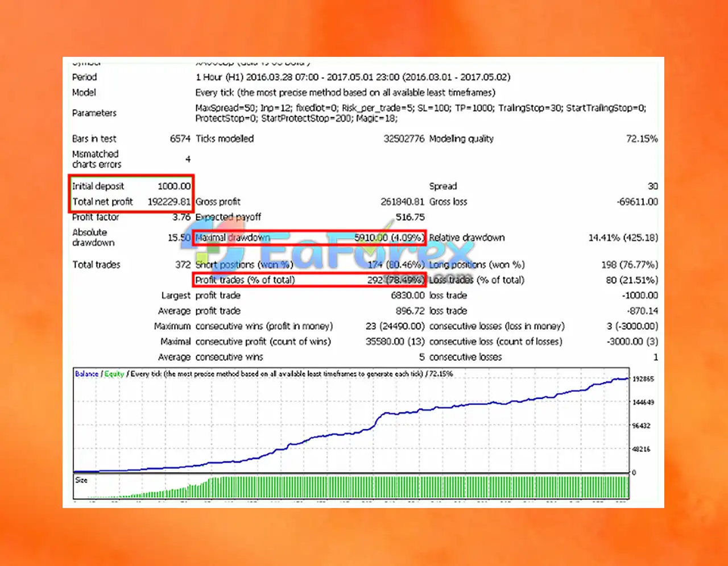This screenshot has height=566, width=728.
Task: Click the 'Expected payoff' label
Action: [x=228, y=217]
